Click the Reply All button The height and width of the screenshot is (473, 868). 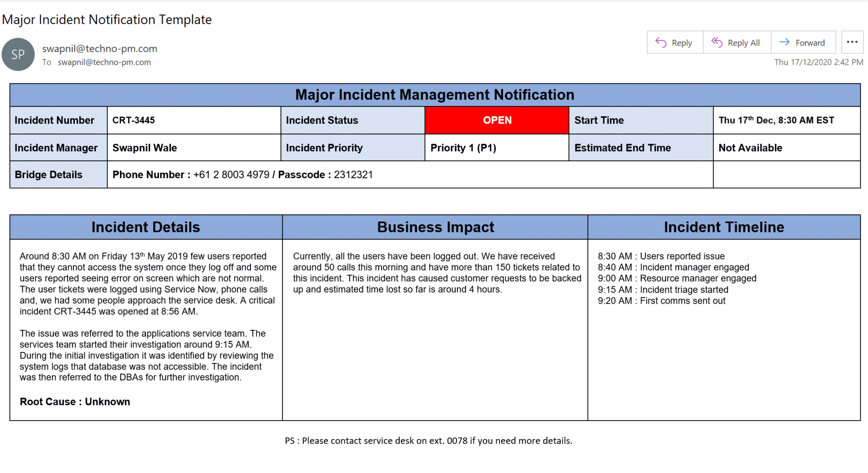737,42
